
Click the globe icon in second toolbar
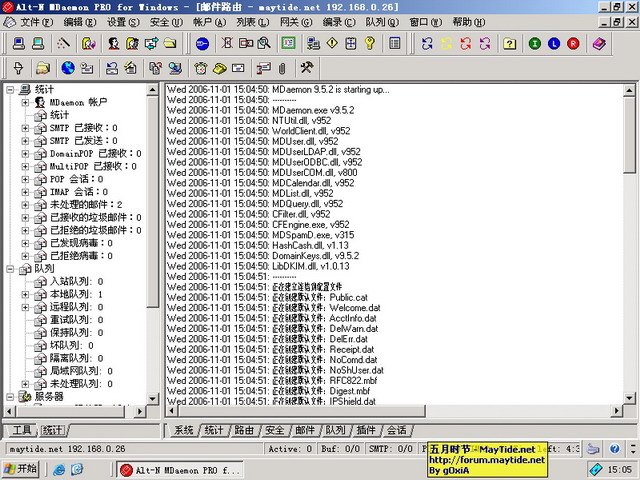(68, 68)
